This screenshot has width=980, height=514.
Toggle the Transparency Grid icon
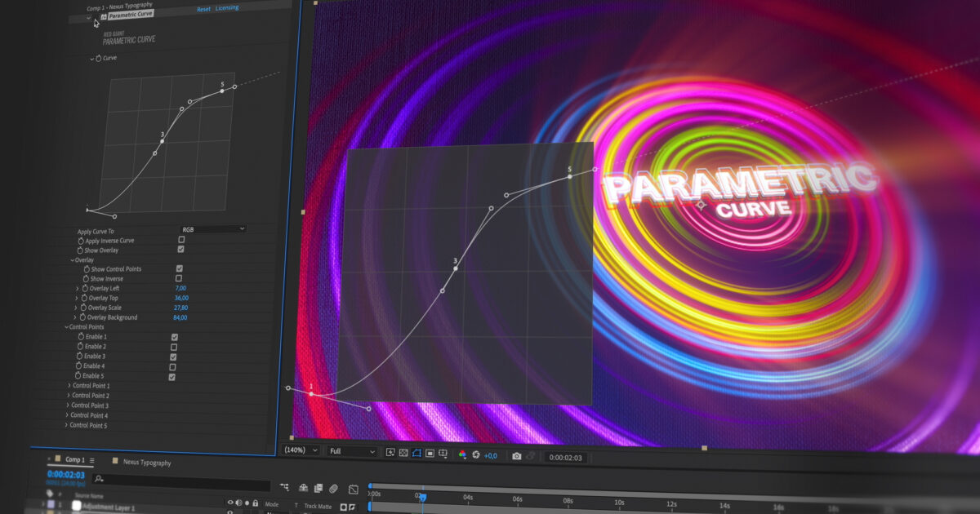coord(403,455)
